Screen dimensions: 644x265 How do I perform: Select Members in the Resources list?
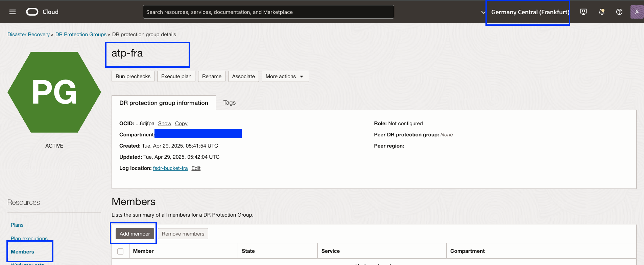(22, 252)
